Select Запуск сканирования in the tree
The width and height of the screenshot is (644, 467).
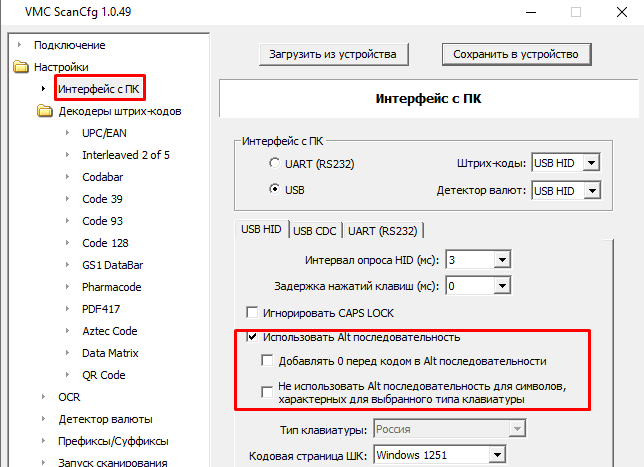click(x=113, y=462)
